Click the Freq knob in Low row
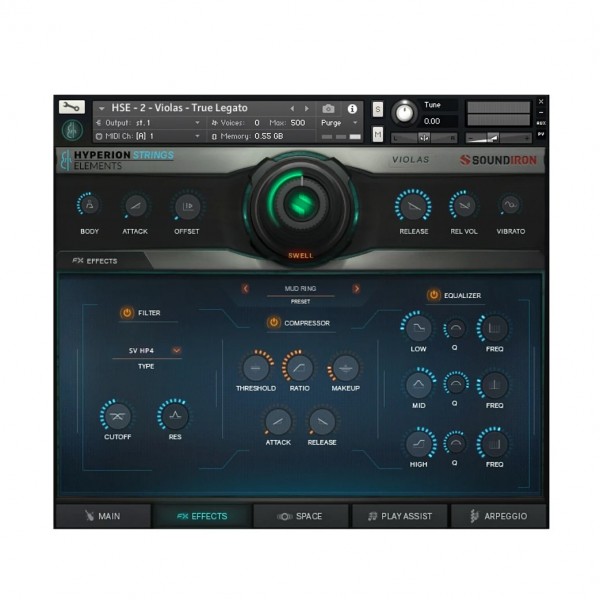This screenshot has height=600, width=600. click(494, 328)
